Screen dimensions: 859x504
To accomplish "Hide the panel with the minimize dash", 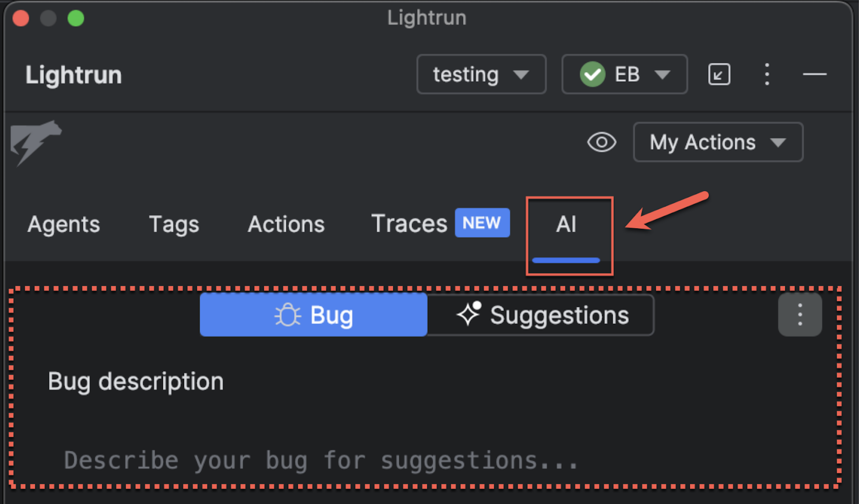I will 814,74.
